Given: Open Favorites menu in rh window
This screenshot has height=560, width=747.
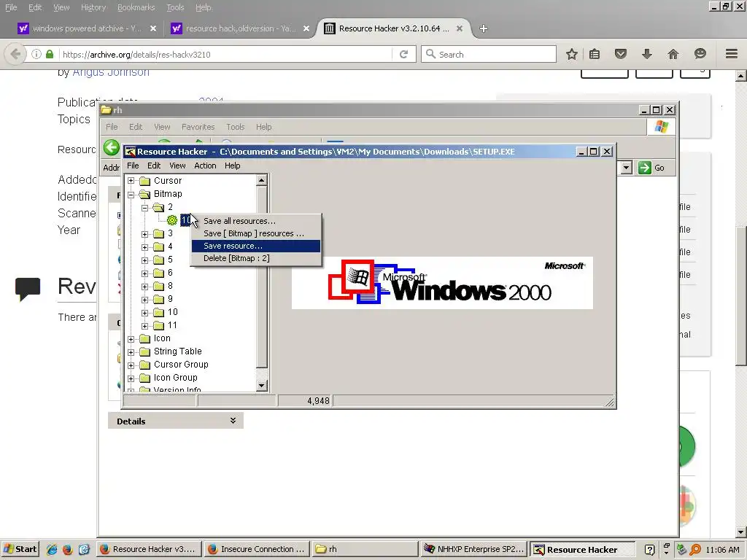Looking at the screenshot, I should [x=198, y=127].
